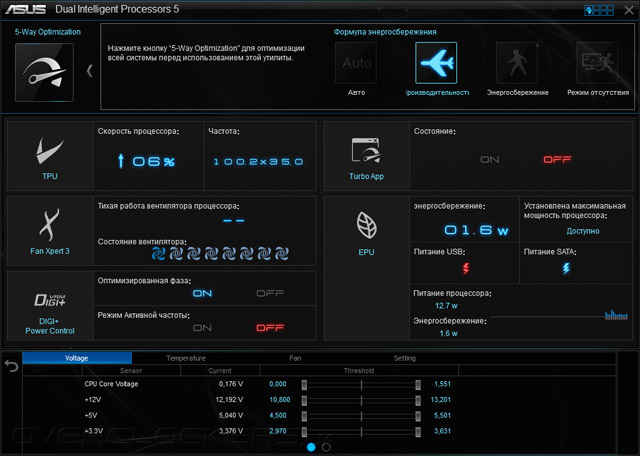
Task: Open the Turbo App module icon
Action: 366,150
